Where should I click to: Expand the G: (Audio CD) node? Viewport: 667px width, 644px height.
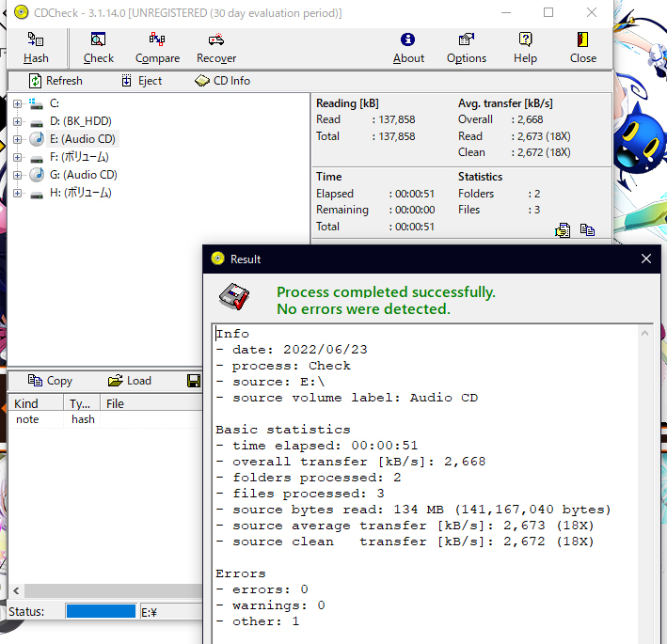pyautogui.click(x=17, y=175)
